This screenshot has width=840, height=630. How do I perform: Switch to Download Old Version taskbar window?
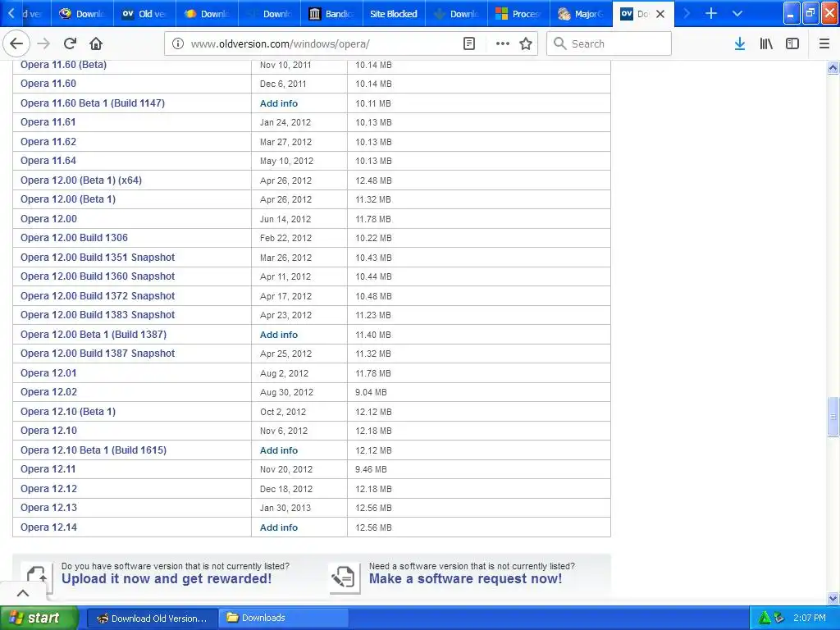coord(152,619)
